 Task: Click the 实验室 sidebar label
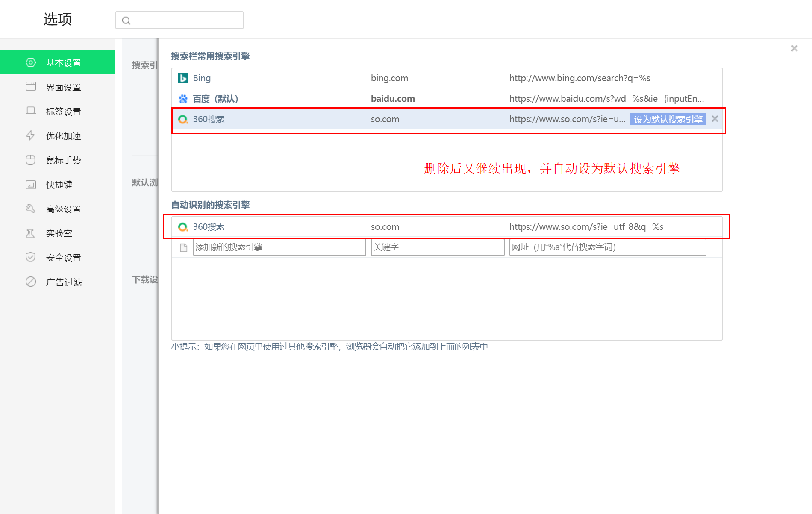59,233
